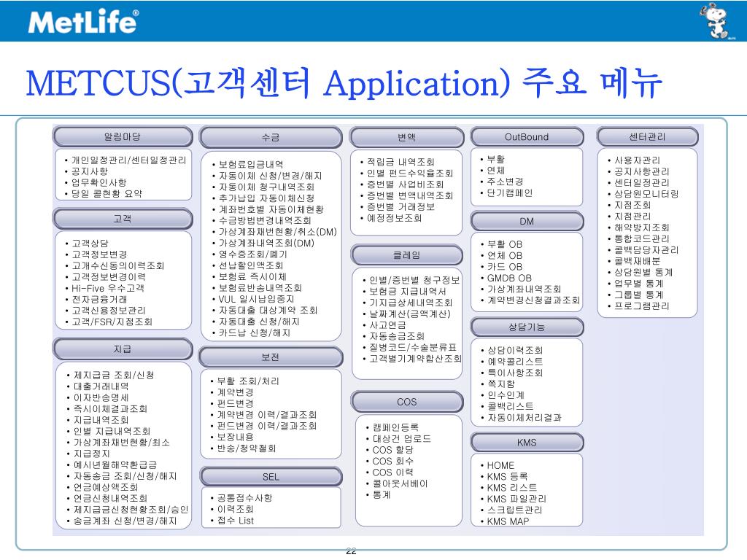747x560 pixels.
Task: Click '개인일정관리/센터일정관리' under 알림마당
Action: (128, 160)
